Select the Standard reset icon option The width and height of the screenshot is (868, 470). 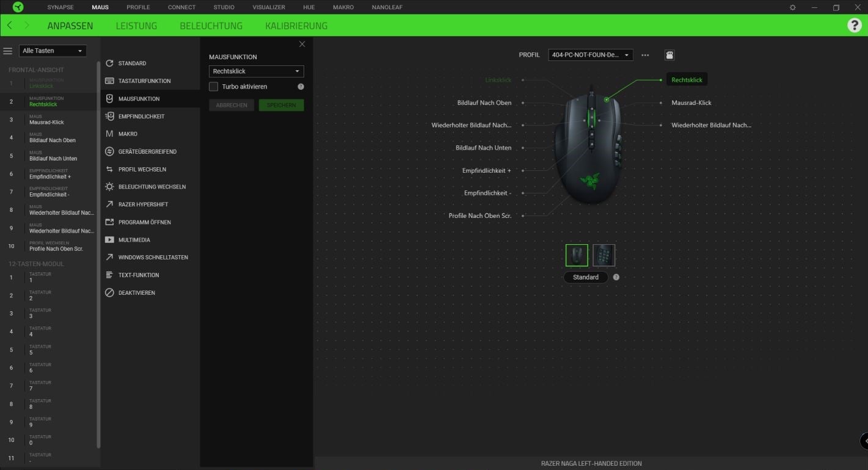110,63
